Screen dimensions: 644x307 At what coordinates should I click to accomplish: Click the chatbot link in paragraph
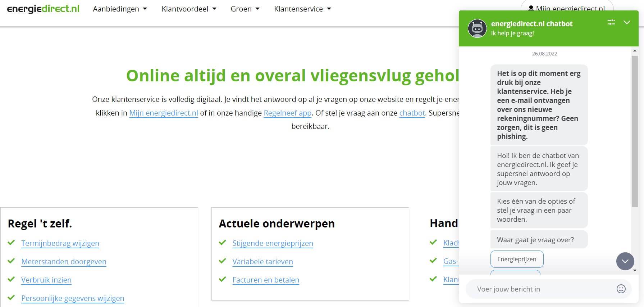pos(412,113)
